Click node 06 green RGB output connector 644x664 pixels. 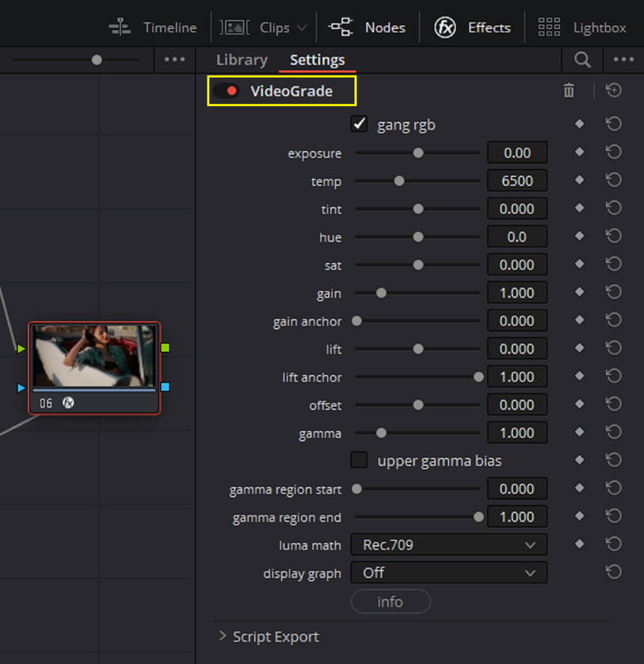click(x=165, y=348)
